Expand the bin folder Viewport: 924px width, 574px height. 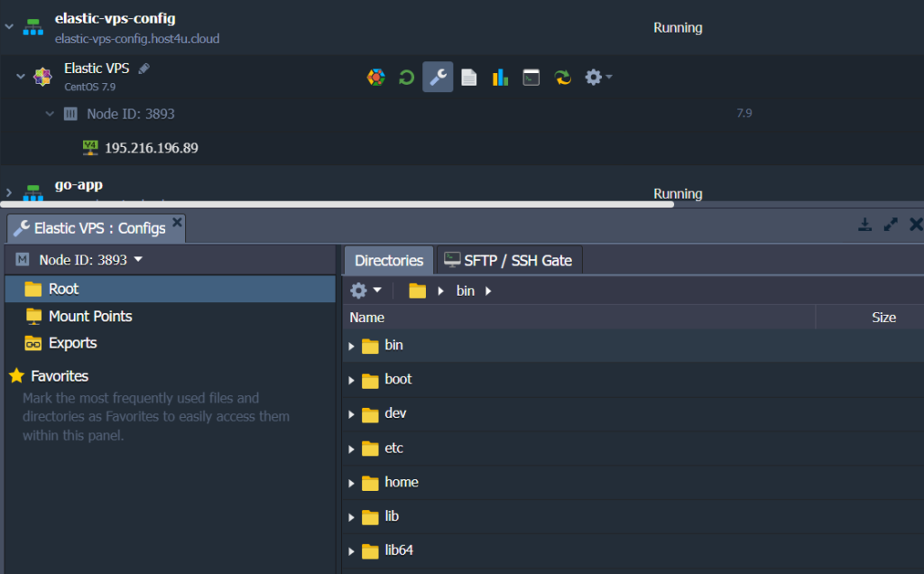pyautogui.click(x=351, y=346)
